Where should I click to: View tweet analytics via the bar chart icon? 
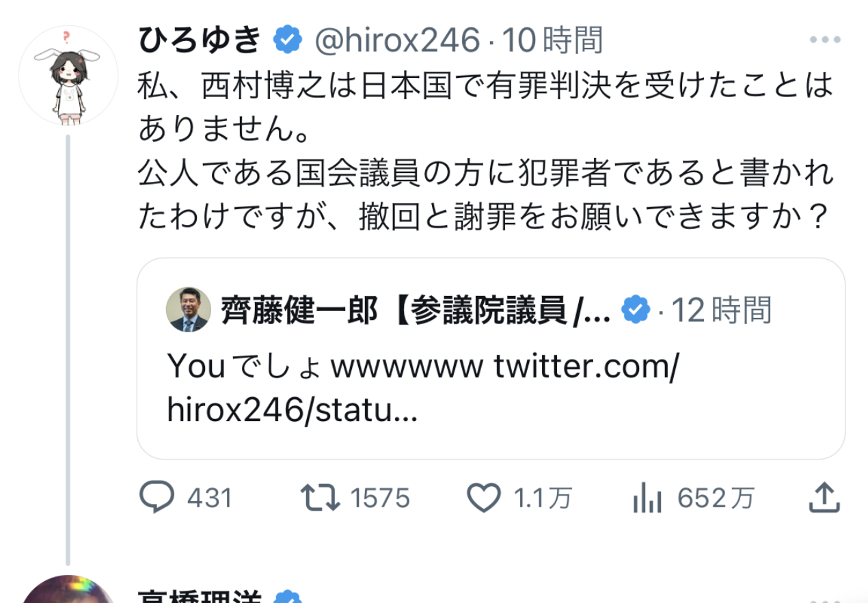click(x=647, y=498)
